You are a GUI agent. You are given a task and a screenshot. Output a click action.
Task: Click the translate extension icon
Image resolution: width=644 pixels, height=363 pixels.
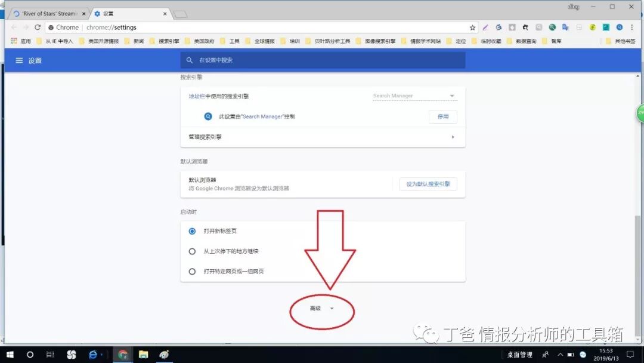pos(565,27)
